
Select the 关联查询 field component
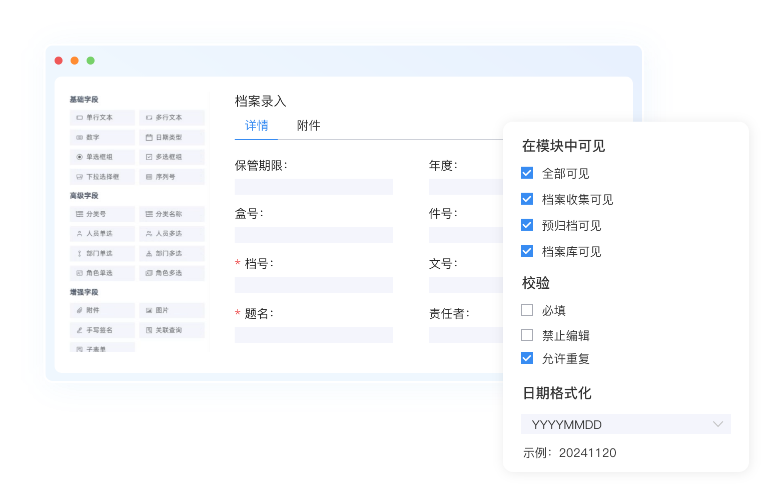click(x=171, y=330)
